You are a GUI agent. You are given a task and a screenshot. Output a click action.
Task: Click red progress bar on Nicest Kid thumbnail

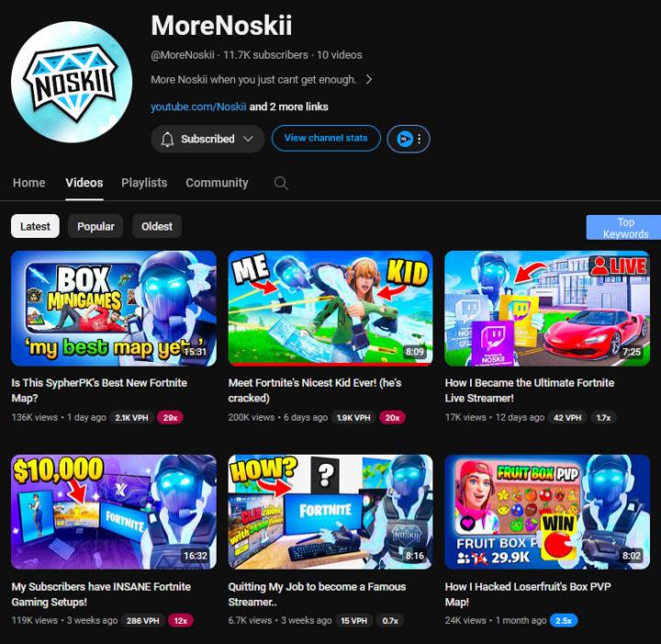pyautogui.click(x=330, y=364)
